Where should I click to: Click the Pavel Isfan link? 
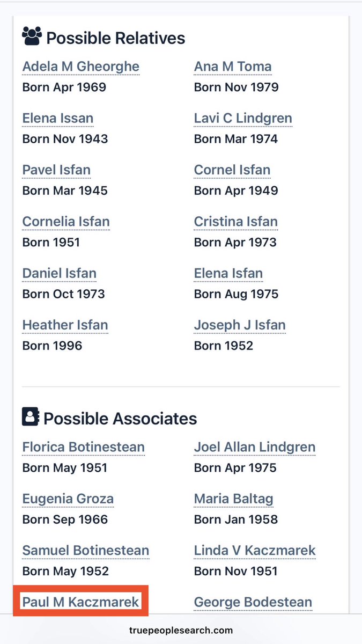click(x=56, y=170)
